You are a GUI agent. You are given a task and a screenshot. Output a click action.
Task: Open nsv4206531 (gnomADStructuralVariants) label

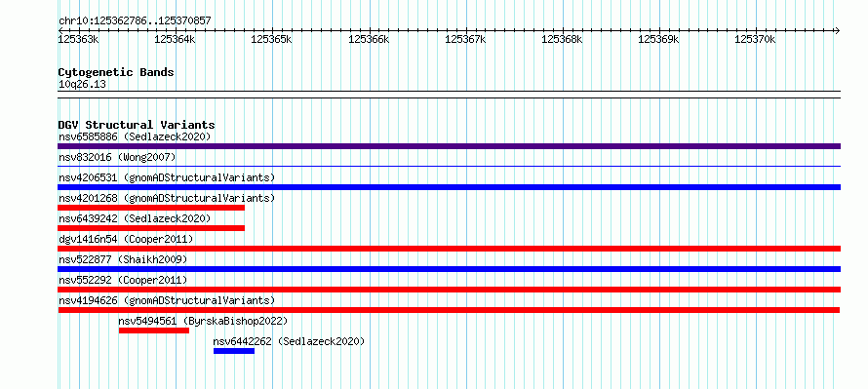point(167,177)
